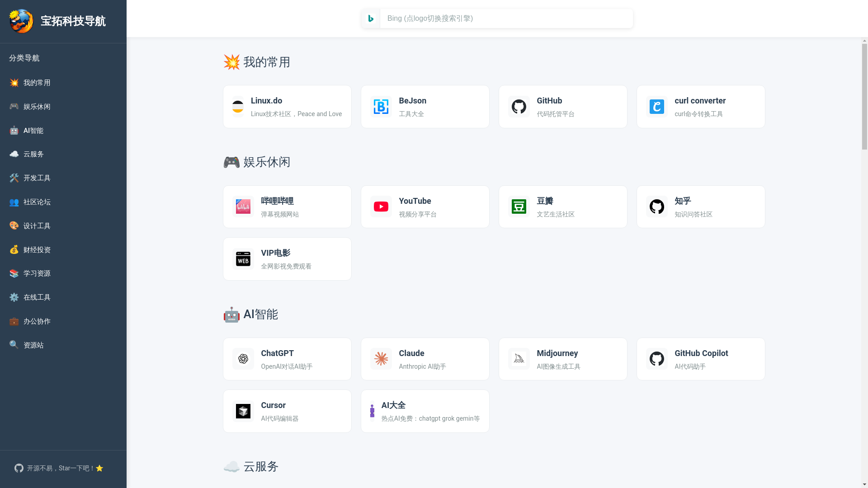Click the 豆瓣 green icon
Viewport: 868px width, 488px height.
click(x=519, y=206)
